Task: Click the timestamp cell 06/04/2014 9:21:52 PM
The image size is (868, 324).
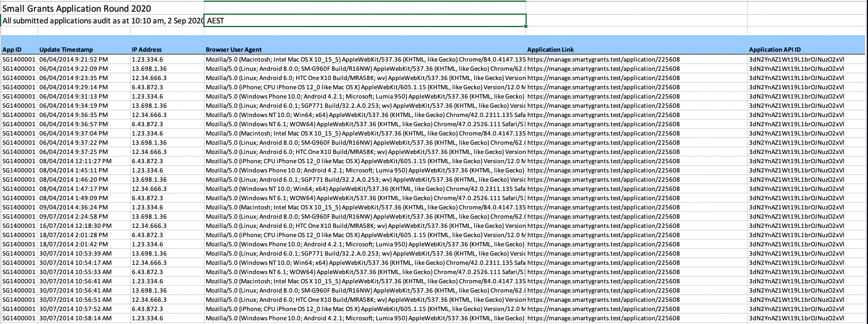Action: coord(73,59)
